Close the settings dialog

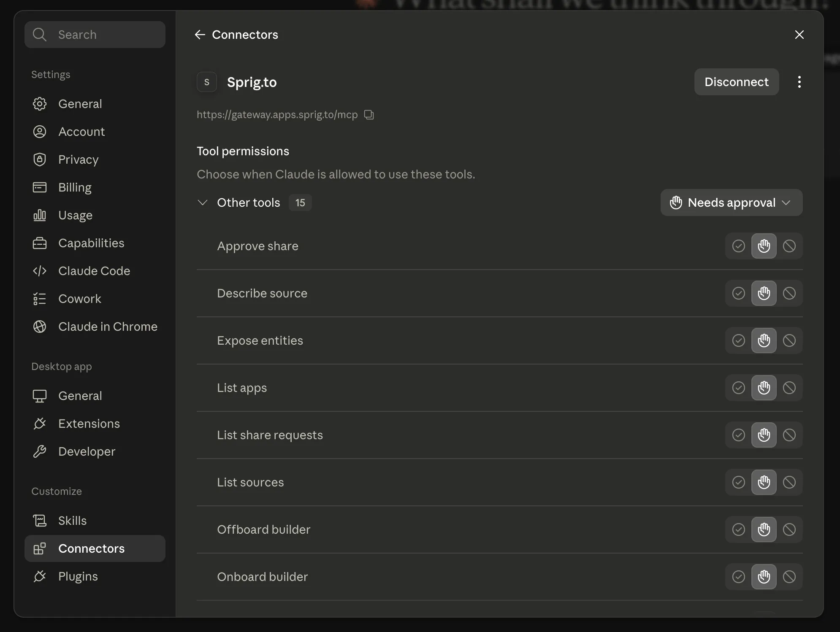click(x=799, y=35)
